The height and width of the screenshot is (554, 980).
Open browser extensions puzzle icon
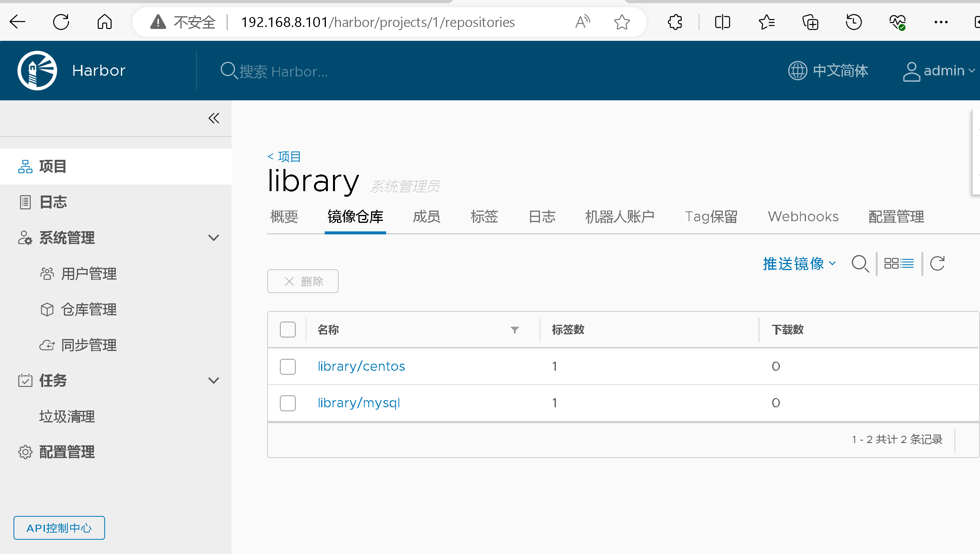pyautogui.click(x=675, y=22)
